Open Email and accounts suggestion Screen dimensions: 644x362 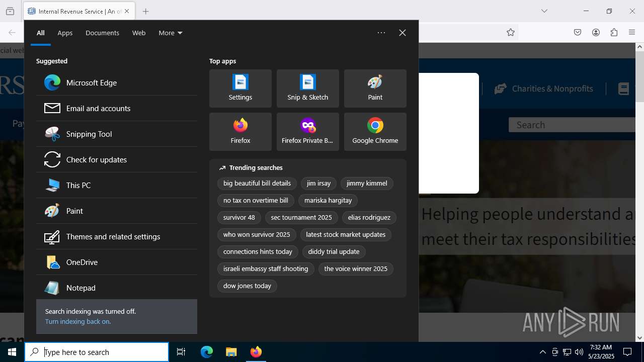[117, 108]
